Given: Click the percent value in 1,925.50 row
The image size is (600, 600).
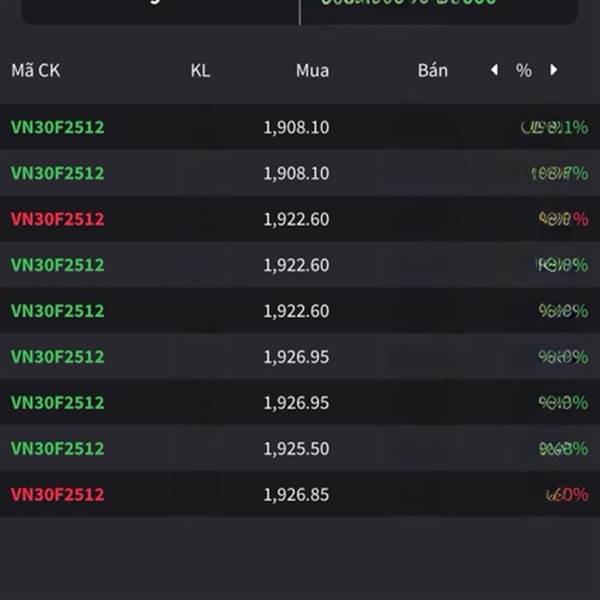Looking at the screenshot, I should (x=563, y=449).
